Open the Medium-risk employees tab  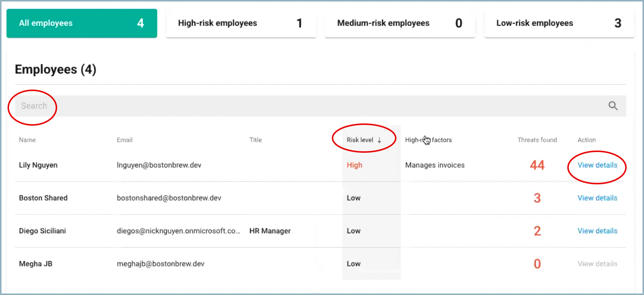tap(400, 23)
